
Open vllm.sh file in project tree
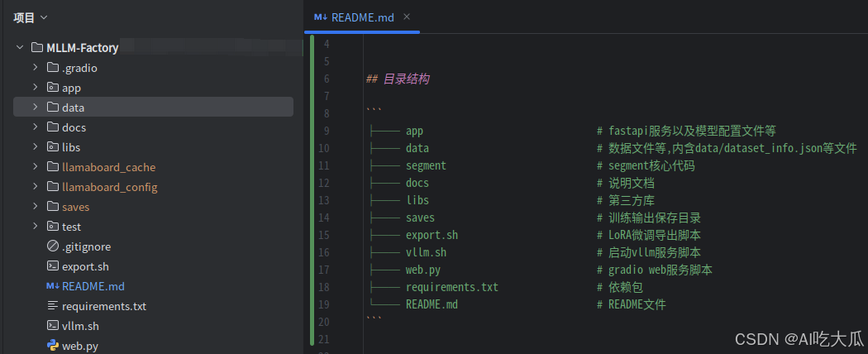click(80, 327)
